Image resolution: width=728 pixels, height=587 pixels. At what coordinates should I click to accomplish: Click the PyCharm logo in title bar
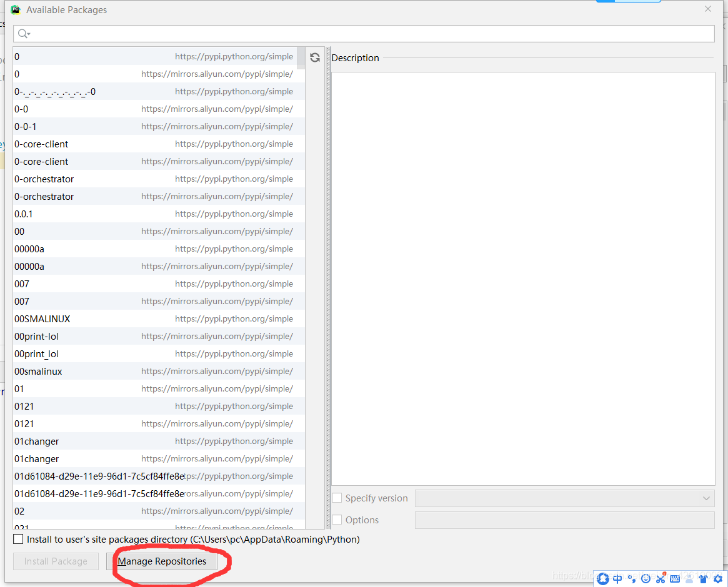coord(16,10)
